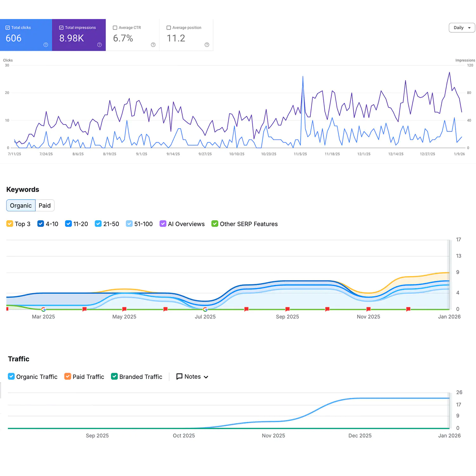Disable Paid Traffic series checkbox
Viewport: 476px width, 476px height.
tap(68, 376)
